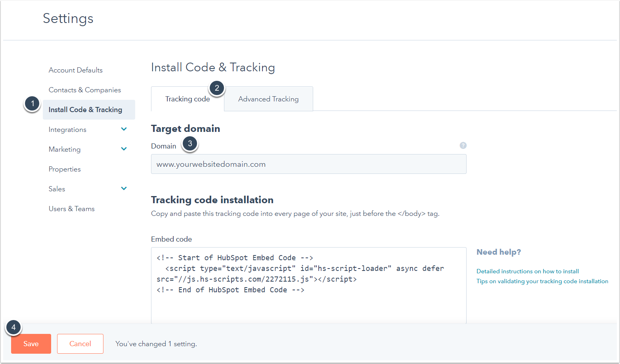This screenshot has width=620, height=364.
Task: Cancel the settings change
Action: point(80,344)
